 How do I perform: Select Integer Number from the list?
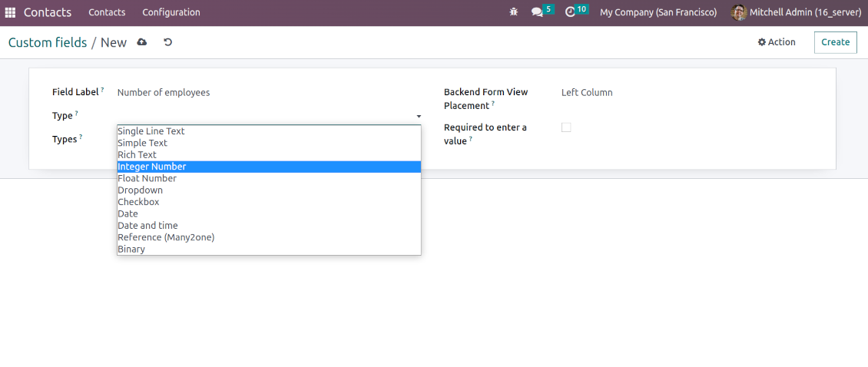coord(152,167)
